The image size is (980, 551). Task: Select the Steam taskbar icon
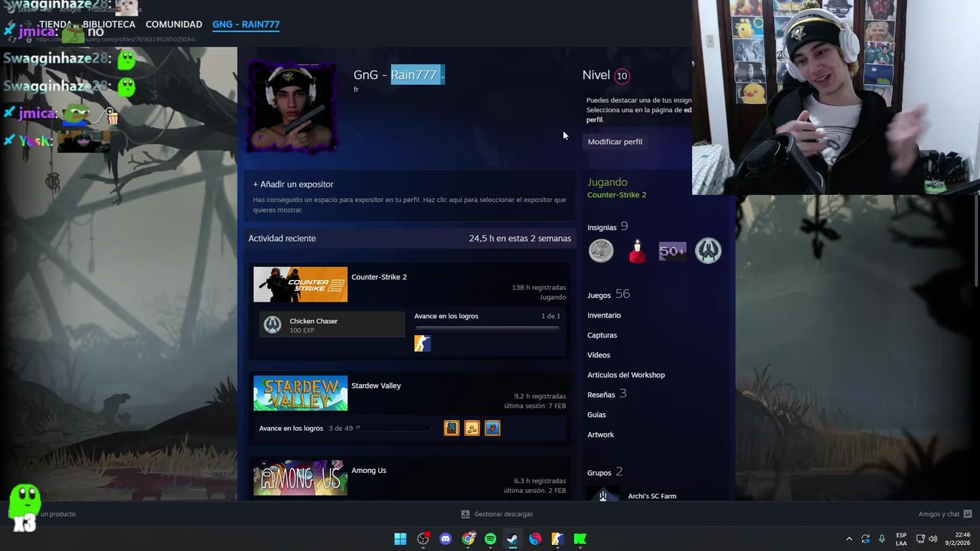click(512, 539)
